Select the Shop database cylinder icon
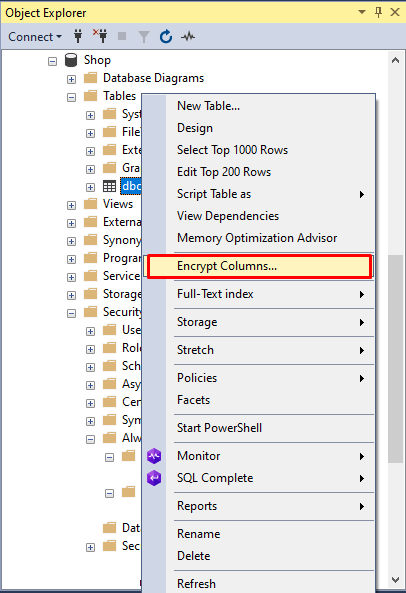 [71, 60]
